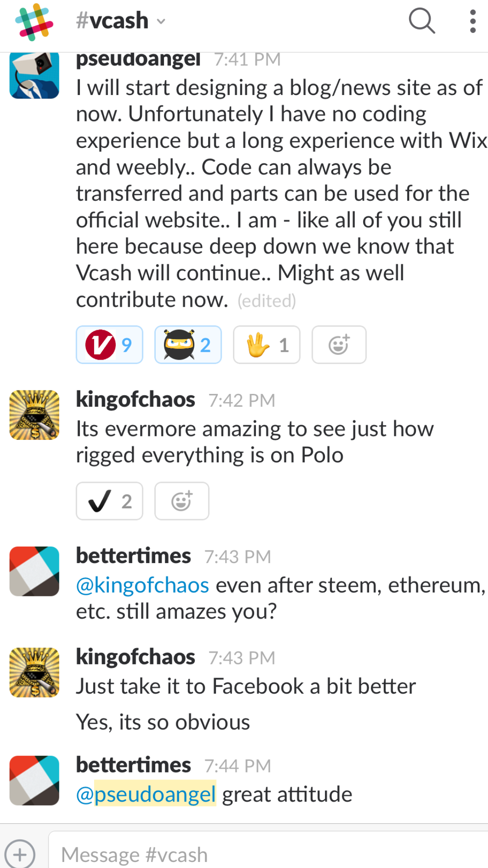Screen dimensions: 488x868
Task: Tap the Slack logo icon
Action: pyautogui.click(x=34, y=22)
